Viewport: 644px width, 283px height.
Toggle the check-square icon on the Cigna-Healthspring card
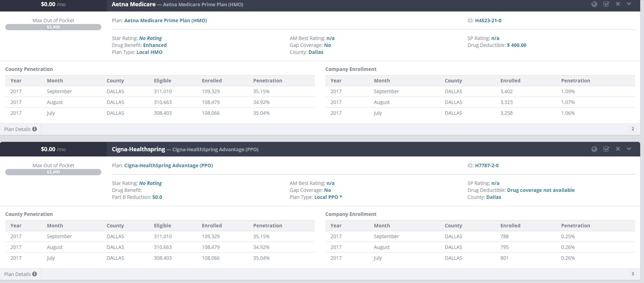click(x=606, y=149)
